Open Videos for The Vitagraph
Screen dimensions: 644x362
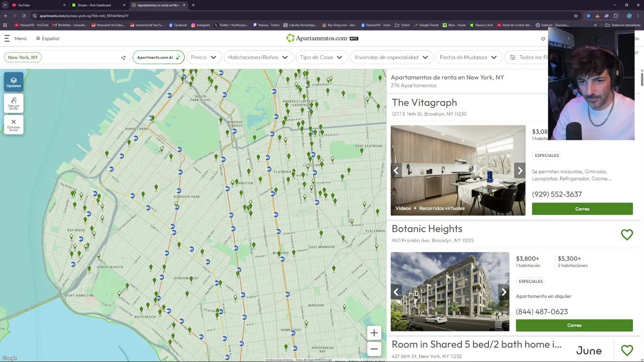pyautogui.click(x=403, y=208)
